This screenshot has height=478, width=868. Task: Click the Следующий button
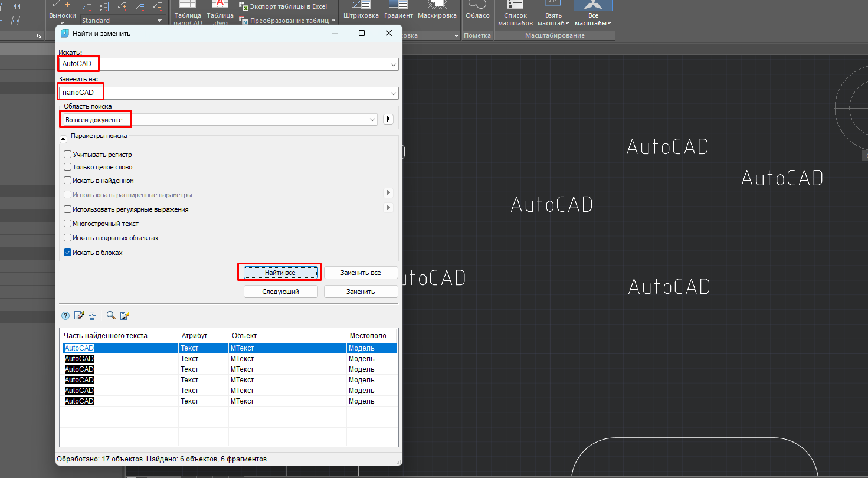(280, 292)
